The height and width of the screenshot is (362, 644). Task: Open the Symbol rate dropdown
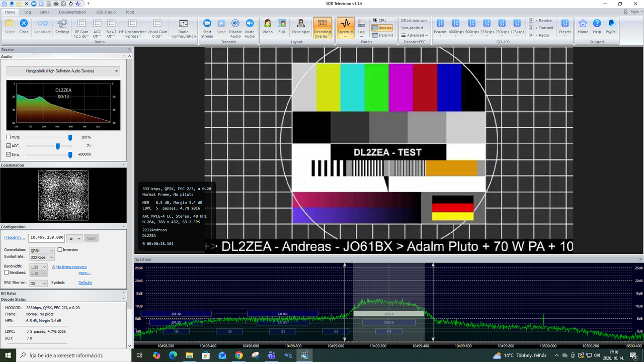42,257
